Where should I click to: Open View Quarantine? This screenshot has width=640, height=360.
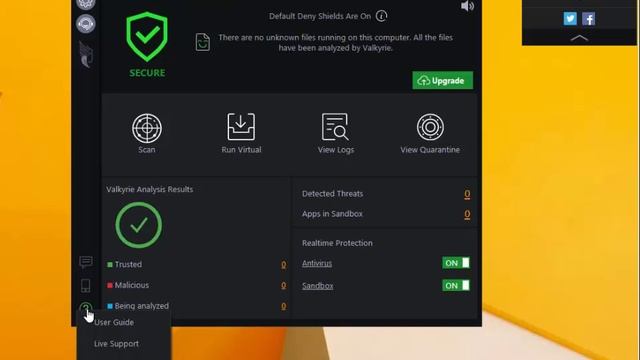click(x=430, y=133)
